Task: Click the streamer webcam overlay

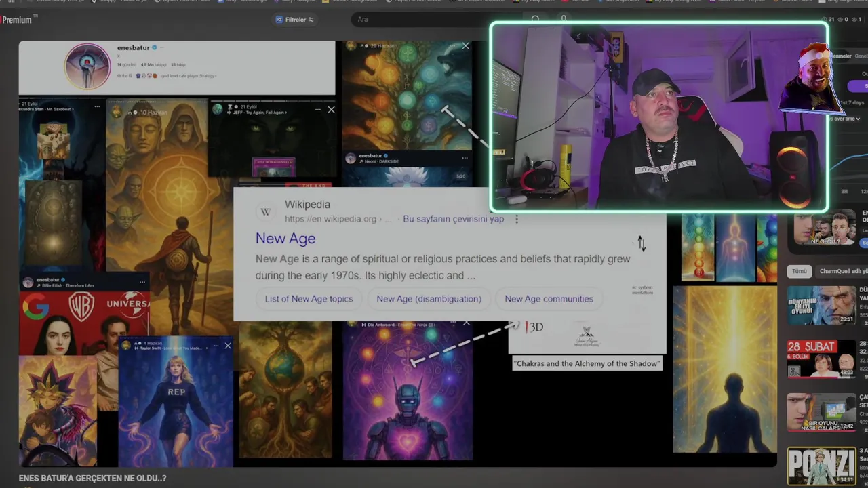Action: click(x=658, y=117)
